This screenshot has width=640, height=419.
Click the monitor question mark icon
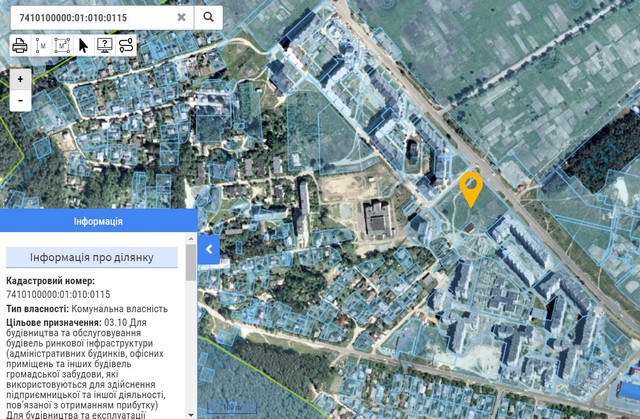pyautogui.click(x=105, y=45)
